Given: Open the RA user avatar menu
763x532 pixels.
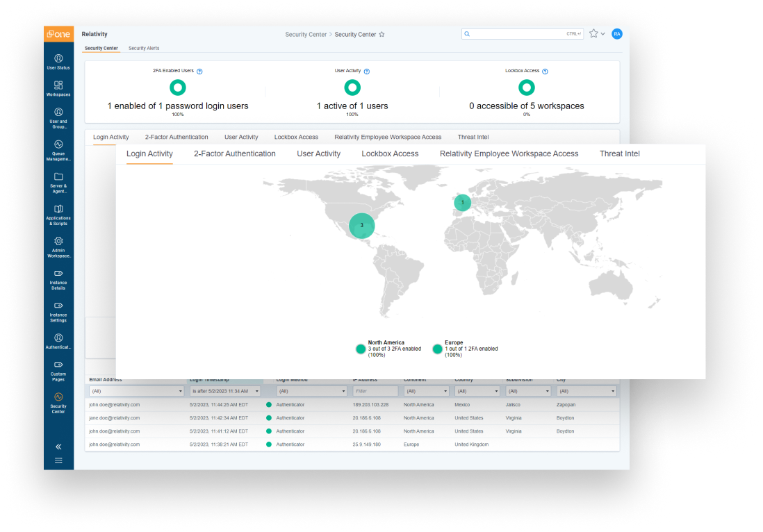Looking at the screenshot, I should 616,33.
